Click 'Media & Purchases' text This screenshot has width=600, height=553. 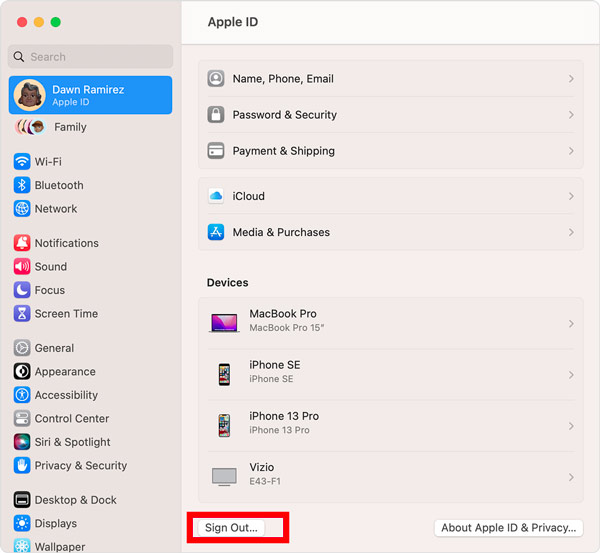coord(281,232)
